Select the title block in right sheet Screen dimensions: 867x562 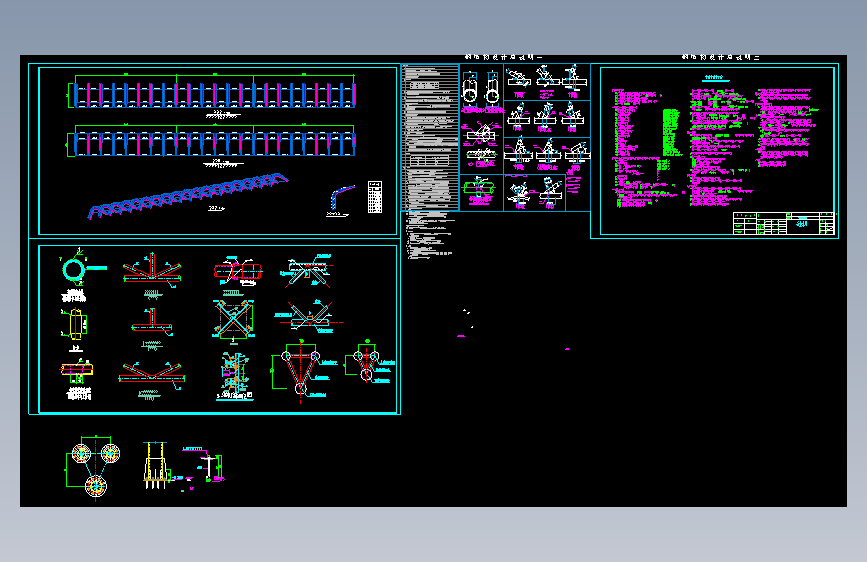784,223
